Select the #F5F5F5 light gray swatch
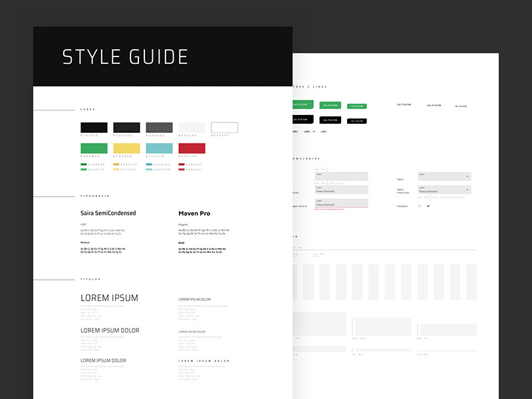The height and width of the screenshot is (399, 532). tap(192, 128)
